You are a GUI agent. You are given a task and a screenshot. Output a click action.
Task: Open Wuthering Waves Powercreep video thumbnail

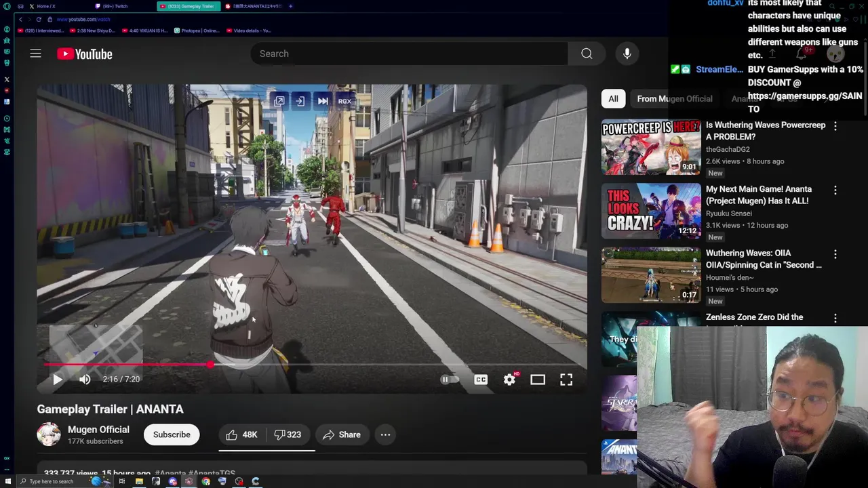[651, 147]
